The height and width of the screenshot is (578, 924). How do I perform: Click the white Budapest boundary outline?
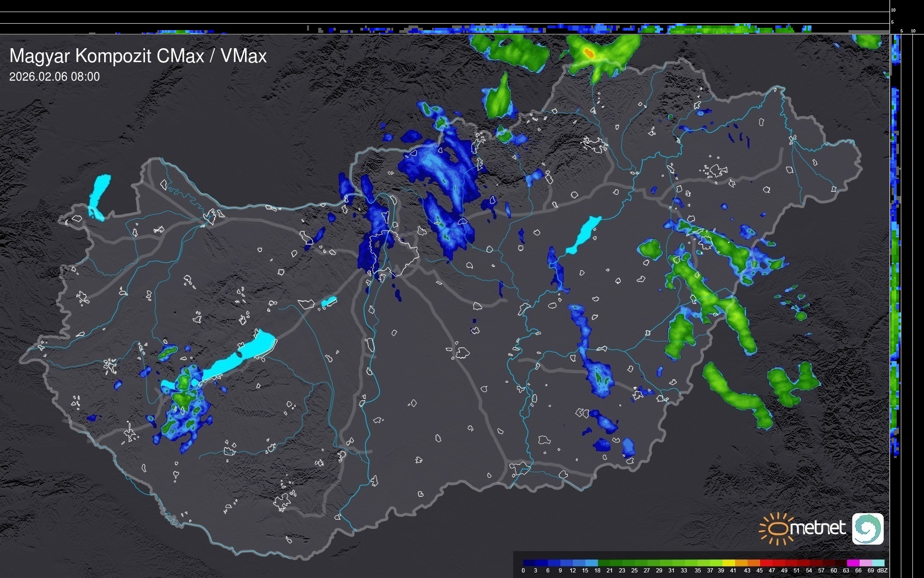394,253
